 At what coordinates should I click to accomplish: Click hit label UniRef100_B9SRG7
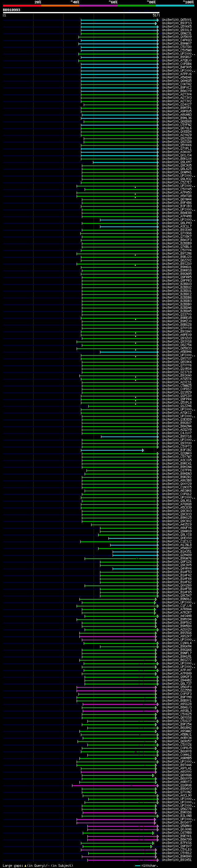pos(176,57)
